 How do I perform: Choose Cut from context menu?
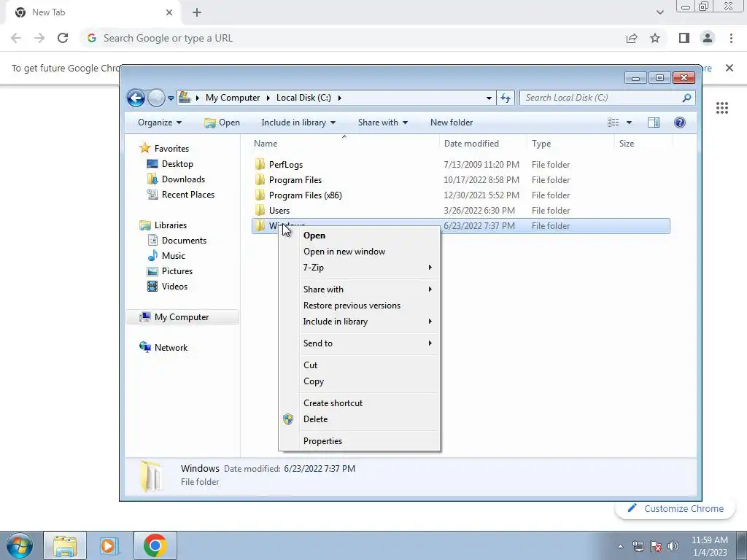[359, 365]
